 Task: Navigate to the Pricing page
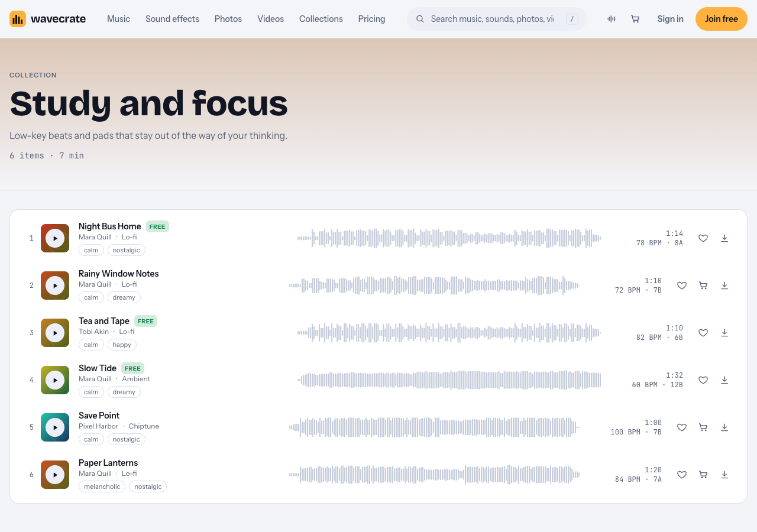(371, 19)
